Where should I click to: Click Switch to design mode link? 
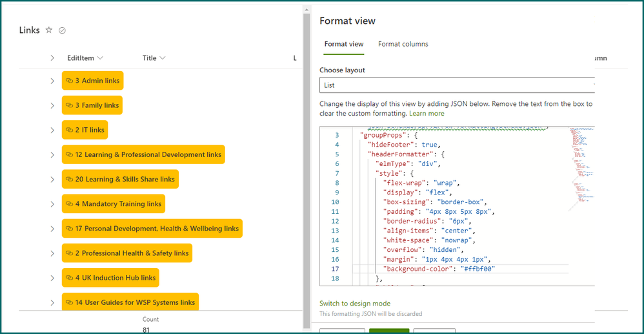point(355,304)
